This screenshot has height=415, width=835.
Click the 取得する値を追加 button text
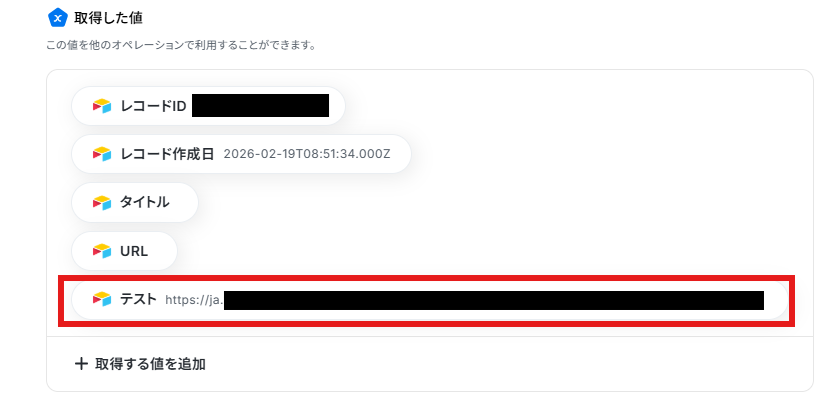150,364
